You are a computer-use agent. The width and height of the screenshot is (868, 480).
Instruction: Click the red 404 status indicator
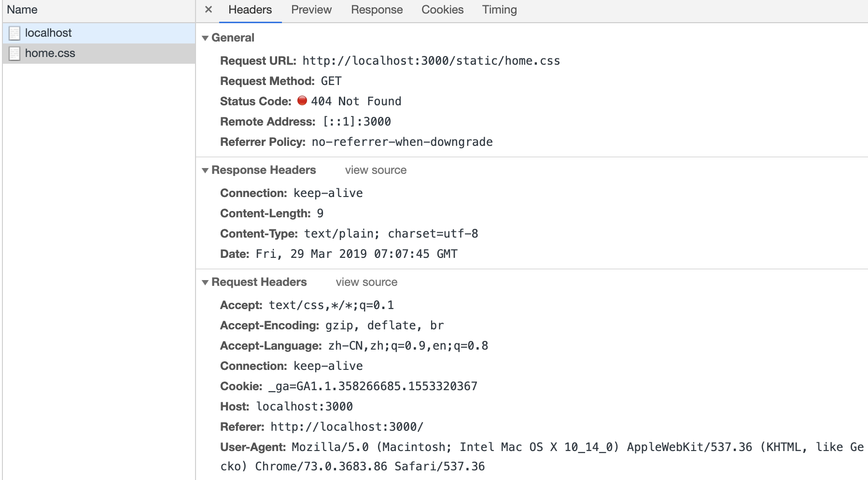pos(302,100)
